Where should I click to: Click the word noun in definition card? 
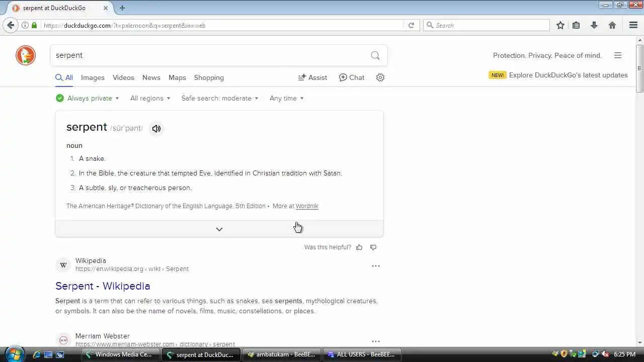pyautogui.click(x=74, y=145)
